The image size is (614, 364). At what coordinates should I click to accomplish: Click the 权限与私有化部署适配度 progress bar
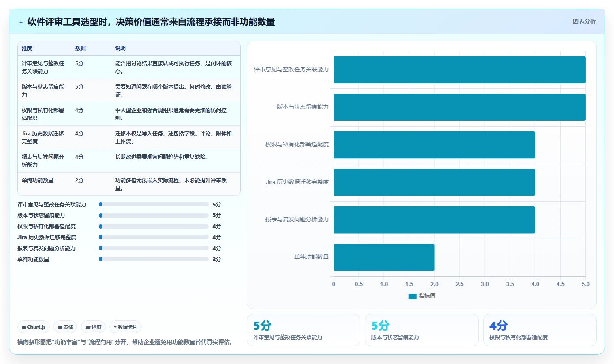pos(154,226)
